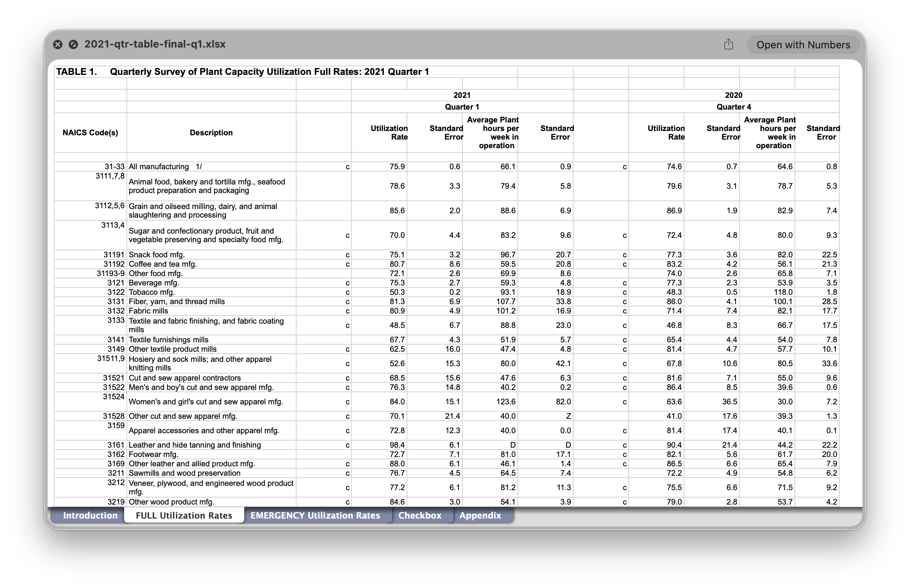The image size is (910, 588).
Task: Select 'Other cut and sew apparel mfg.' cell
Action: [211, 416]
